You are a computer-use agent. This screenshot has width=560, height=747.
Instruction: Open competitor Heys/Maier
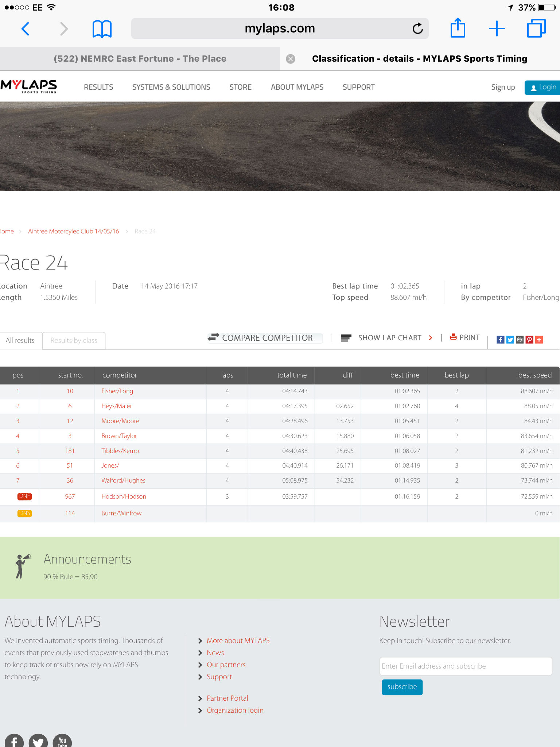117,406
